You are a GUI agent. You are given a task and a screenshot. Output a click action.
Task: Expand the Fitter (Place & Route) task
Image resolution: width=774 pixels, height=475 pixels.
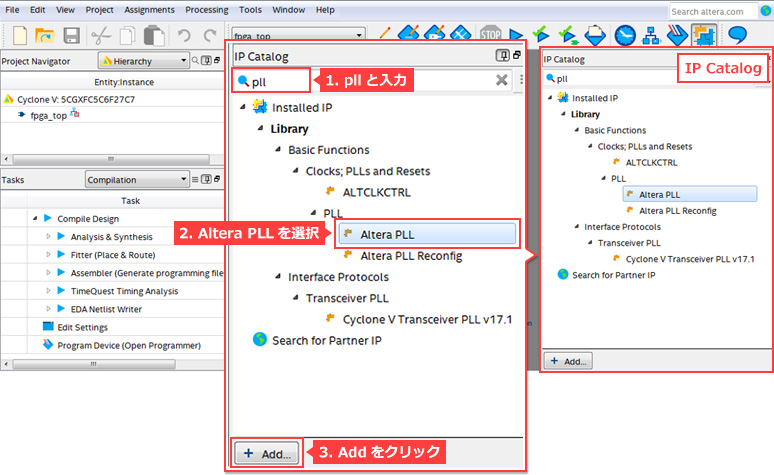[x=48, y=255]
